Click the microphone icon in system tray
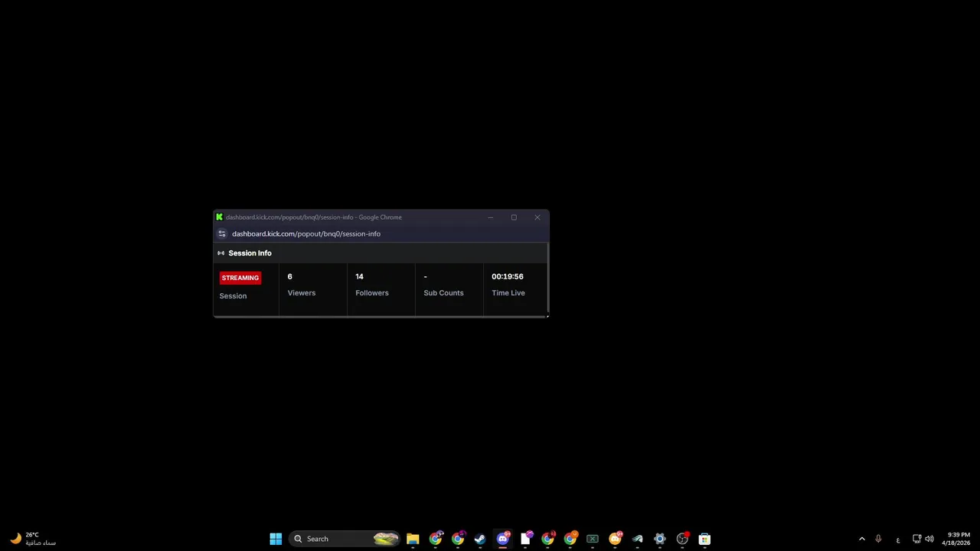 pyautogui.click(x=878, y=539)
